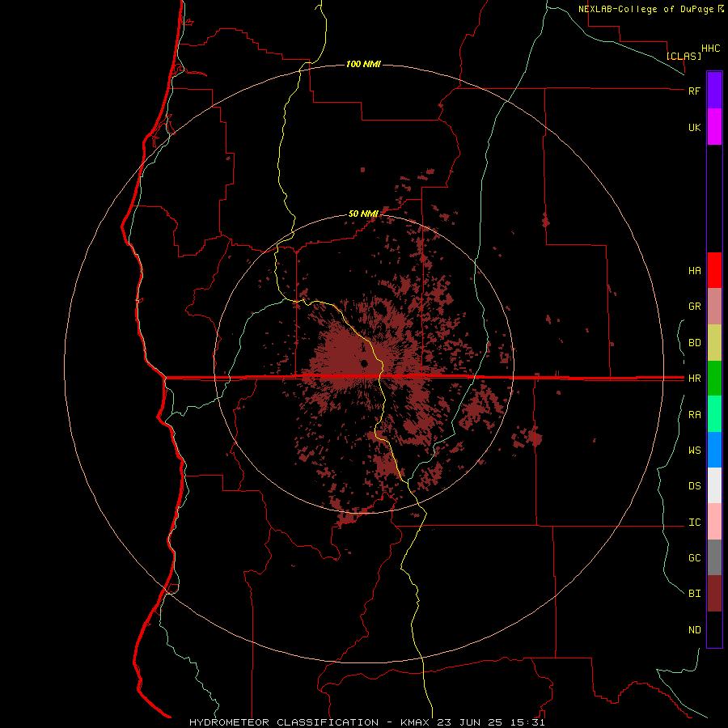Click the green HR legend swatch
The width and height of the screenshot is (728, 728).
[714, 379]
